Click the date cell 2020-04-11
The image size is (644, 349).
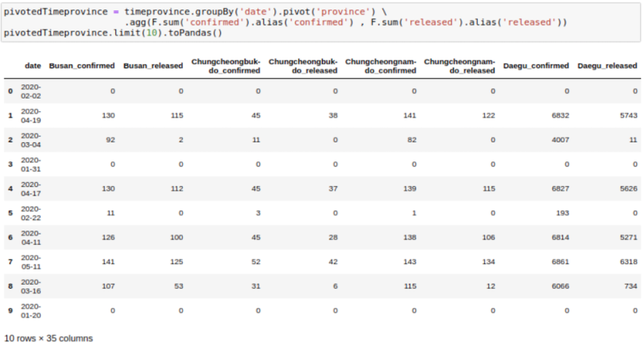31,238
